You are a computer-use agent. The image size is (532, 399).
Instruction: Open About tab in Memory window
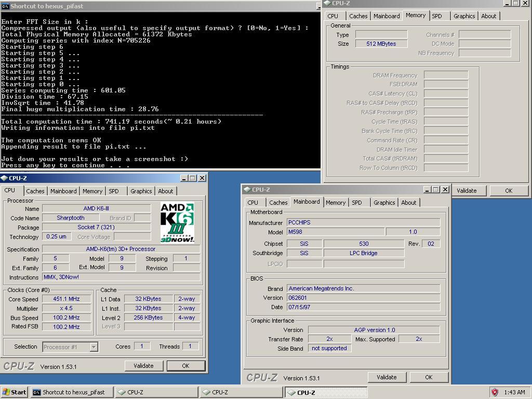[x=488, y=16]
